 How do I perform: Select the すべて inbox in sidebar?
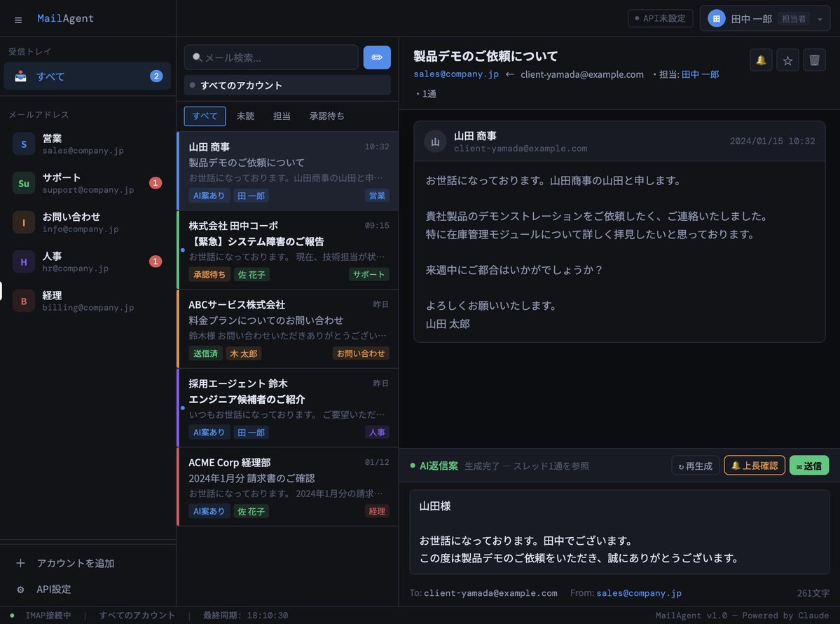[88, 76]
